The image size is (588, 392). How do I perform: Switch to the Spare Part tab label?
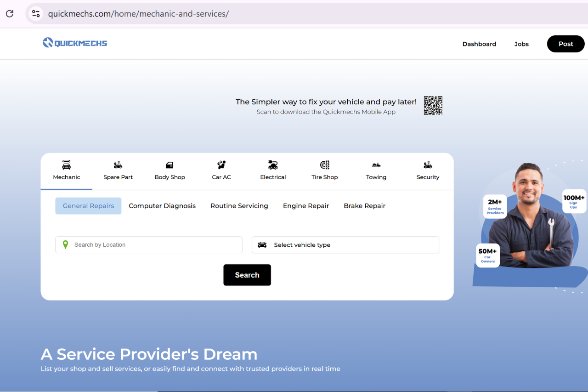point(118,177)
